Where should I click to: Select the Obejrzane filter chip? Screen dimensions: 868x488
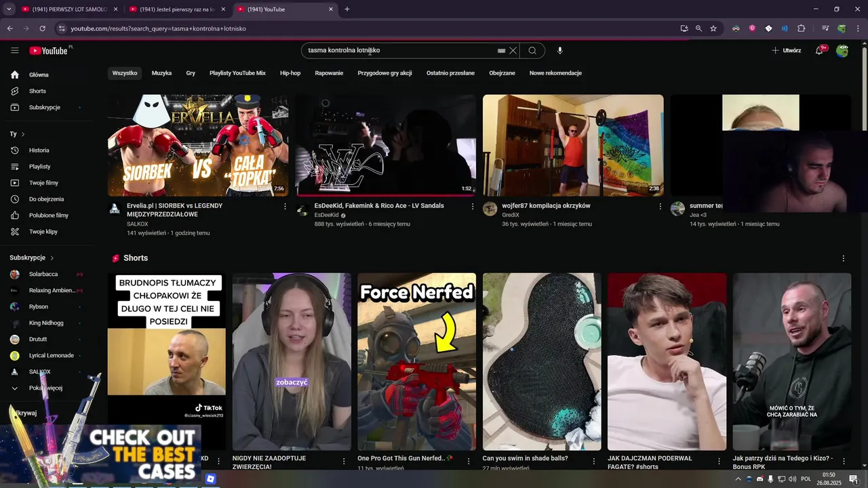coord(502,73)
